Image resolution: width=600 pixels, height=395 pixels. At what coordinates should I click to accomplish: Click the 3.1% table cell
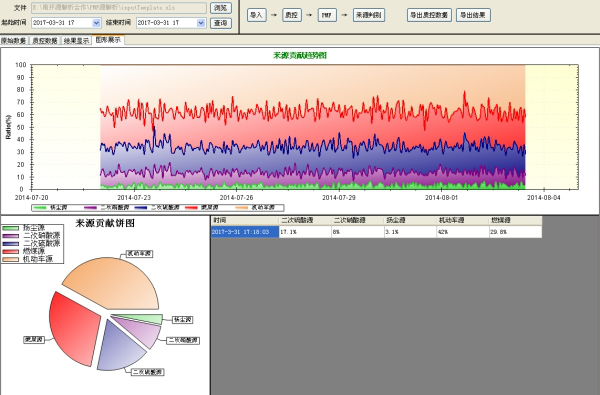click(411, 232)
